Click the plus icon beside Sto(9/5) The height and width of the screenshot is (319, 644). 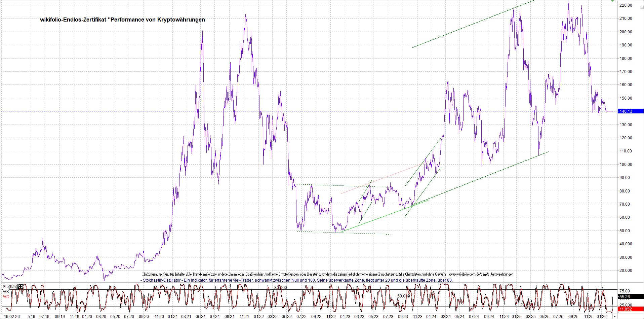coord(21,287)
